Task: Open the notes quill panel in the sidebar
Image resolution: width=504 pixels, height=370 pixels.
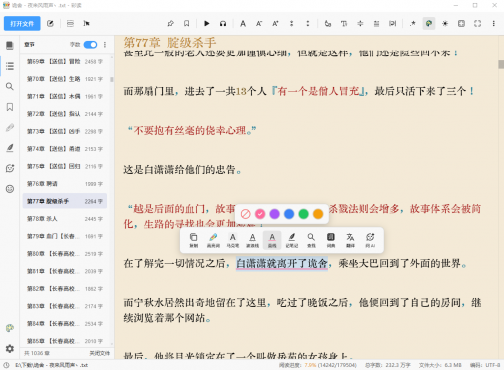Action: tap(10, 148)
